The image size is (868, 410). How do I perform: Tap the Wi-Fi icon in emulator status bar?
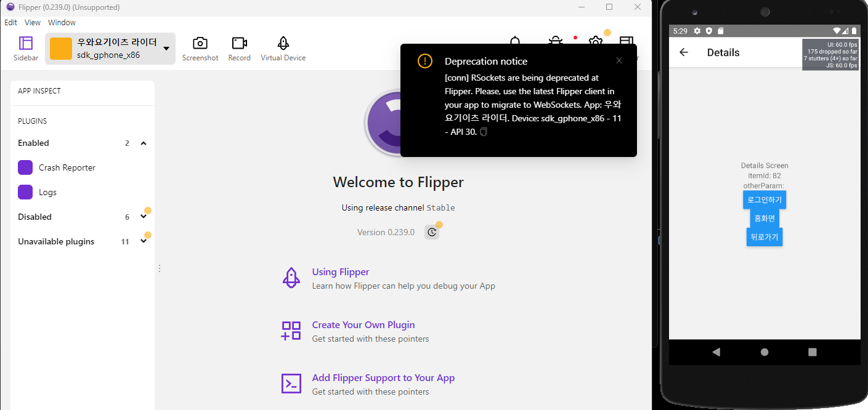click(837, 31)
